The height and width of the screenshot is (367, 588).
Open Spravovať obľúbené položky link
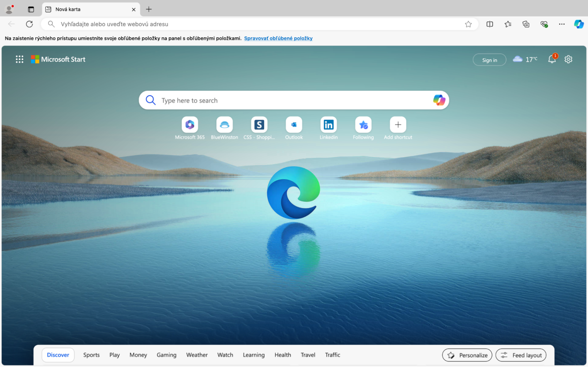click(x=278, y=38)
